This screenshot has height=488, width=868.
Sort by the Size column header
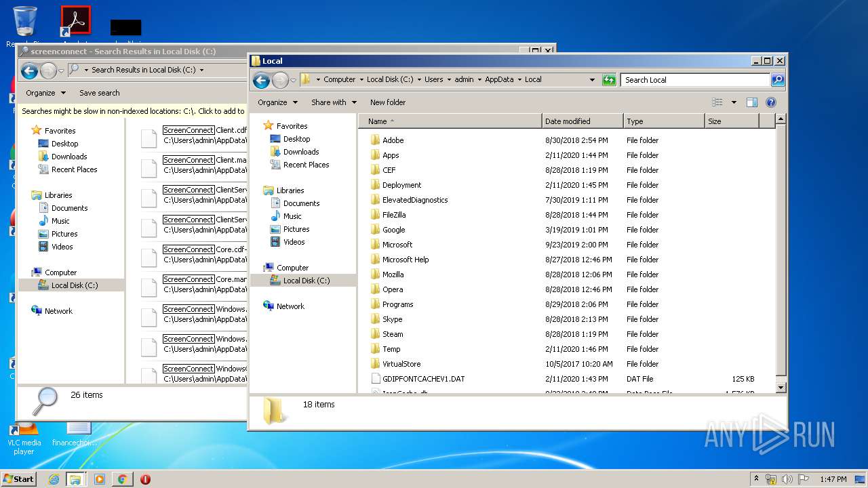tap(732, 121)
